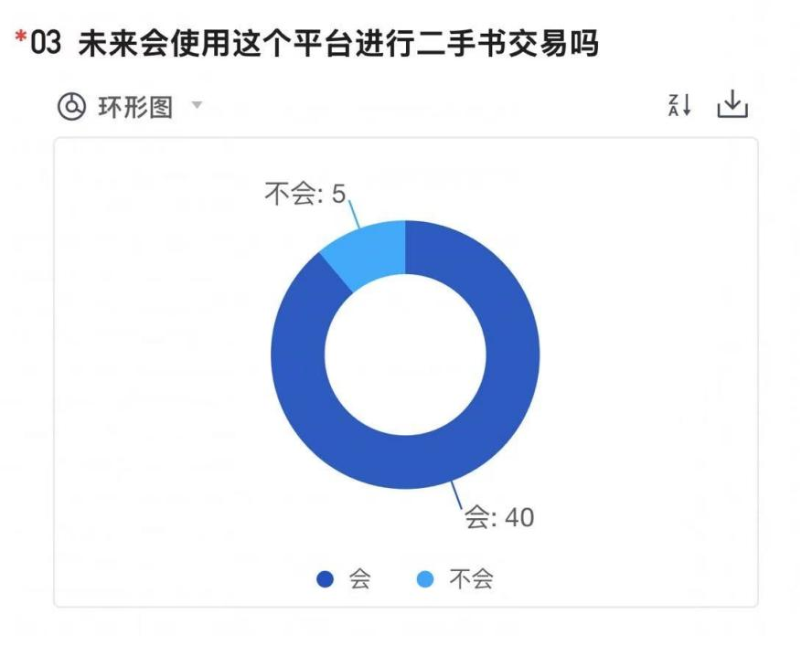Download the chart using the download icon
The height and width of the screenshot is (646, 812).
pyautogui.click(x=732, y=104)
